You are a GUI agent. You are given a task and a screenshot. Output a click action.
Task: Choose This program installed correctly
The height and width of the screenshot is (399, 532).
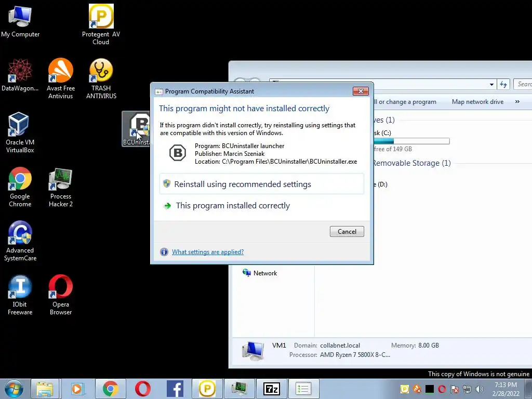click(262, 206)
